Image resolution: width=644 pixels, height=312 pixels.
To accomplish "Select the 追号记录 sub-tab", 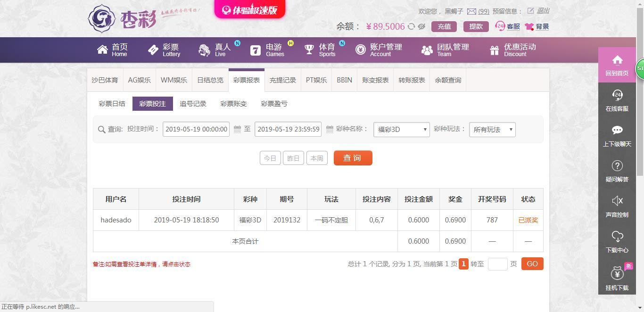I will coord(193,104).
